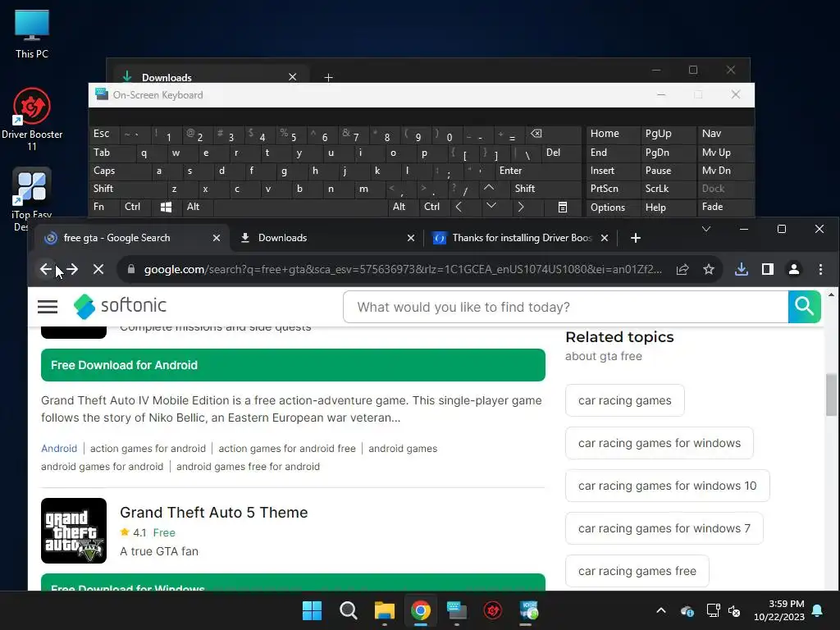Click action games for android free tag
The width and height of the screenshot is (840, 630).
point(286,449)
